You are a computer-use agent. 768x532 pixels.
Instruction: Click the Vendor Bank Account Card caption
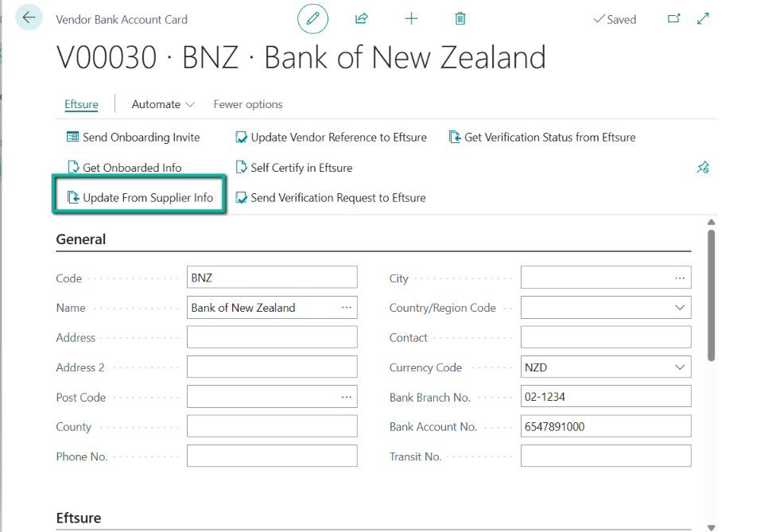(122, 20)
